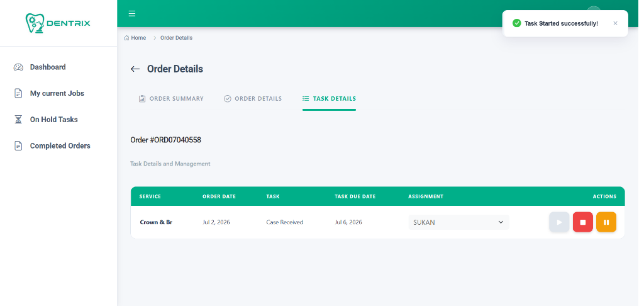This screenshot has height=306, width=644.
Task: Click the greyed-out play task button
Action: [559, 222]
